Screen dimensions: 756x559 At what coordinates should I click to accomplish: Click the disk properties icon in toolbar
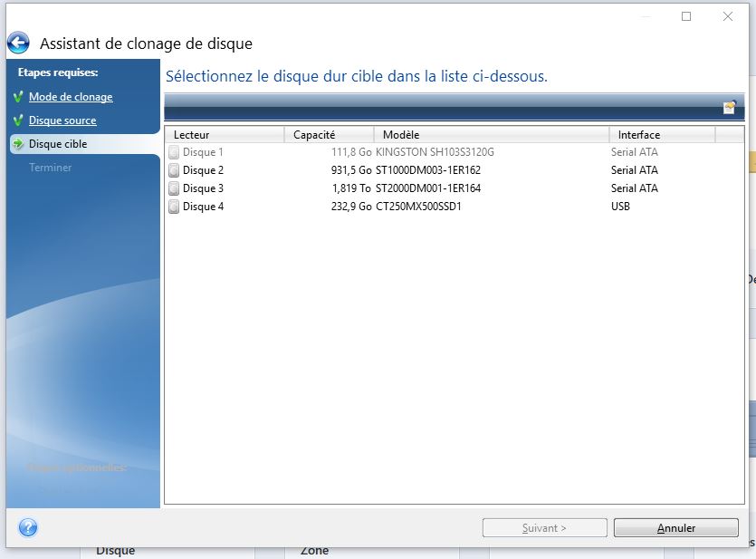(730, 107)
